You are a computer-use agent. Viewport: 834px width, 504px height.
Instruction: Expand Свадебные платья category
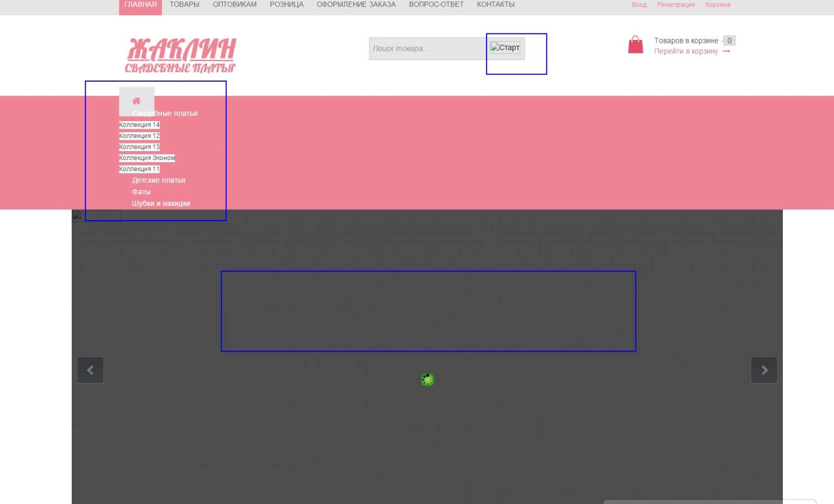click(165, 113)
